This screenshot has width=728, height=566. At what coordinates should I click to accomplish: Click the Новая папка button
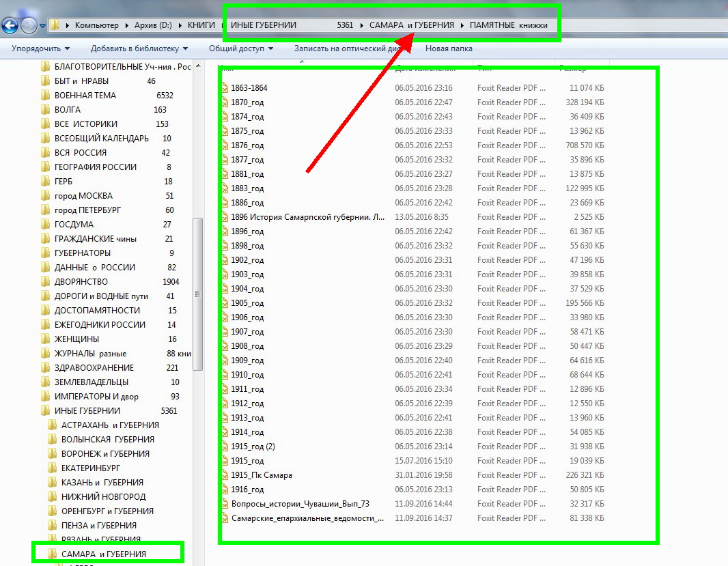click(x=449, y=48)
